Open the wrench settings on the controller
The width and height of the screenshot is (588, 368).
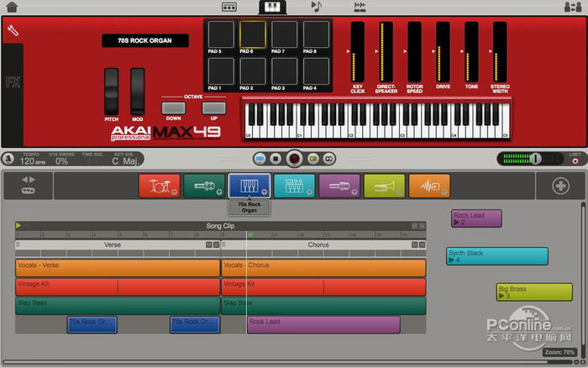click(13, 30)
